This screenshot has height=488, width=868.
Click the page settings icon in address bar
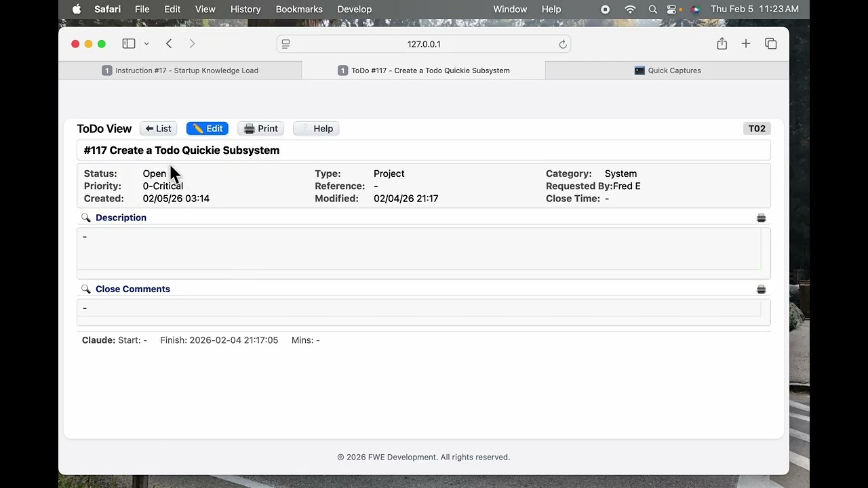(x=285, y=44)
